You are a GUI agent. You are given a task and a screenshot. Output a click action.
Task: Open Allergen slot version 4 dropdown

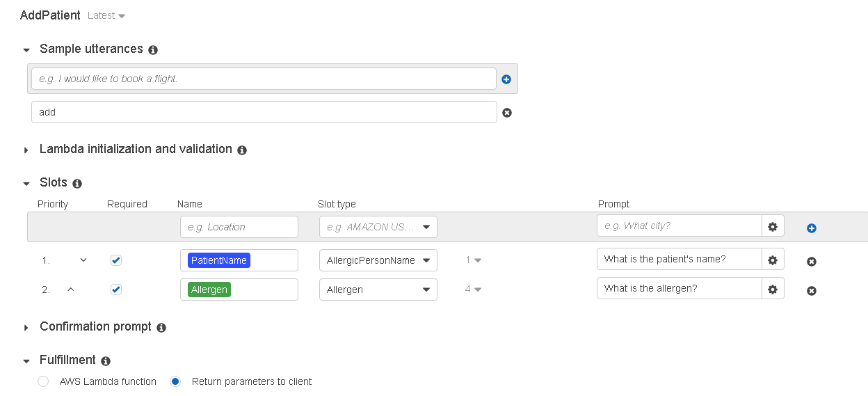(473, 290)
